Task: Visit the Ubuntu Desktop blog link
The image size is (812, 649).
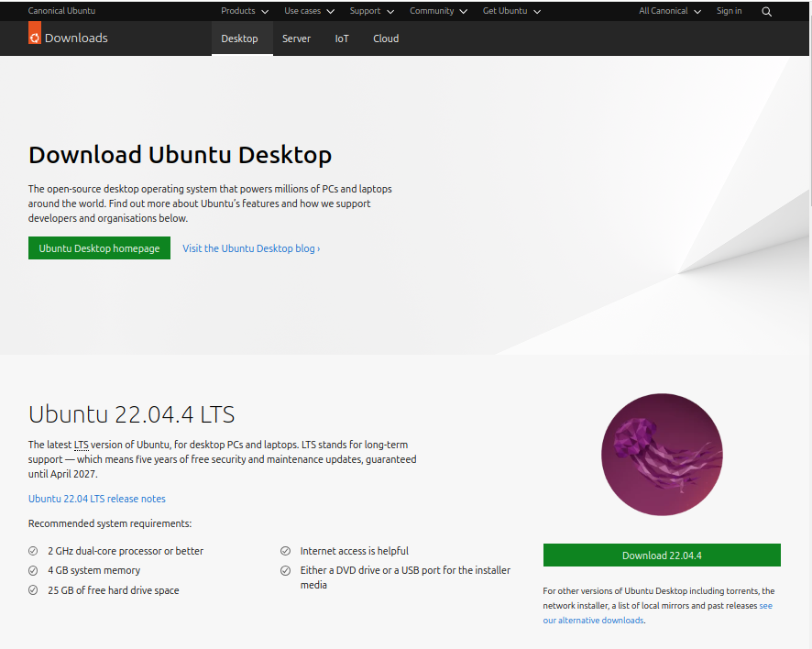Action: [x=251, y=248]
